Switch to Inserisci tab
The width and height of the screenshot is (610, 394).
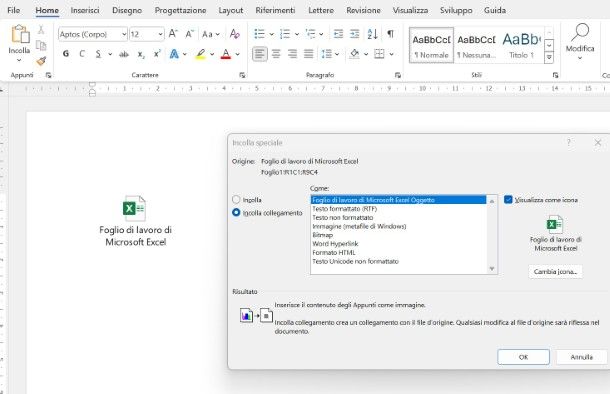point(85,10)
